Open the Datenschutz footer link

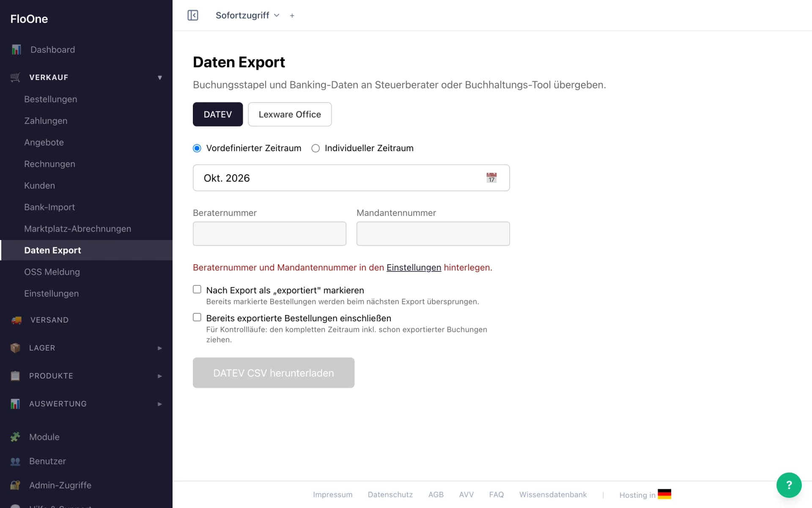(x=390, y=494)
